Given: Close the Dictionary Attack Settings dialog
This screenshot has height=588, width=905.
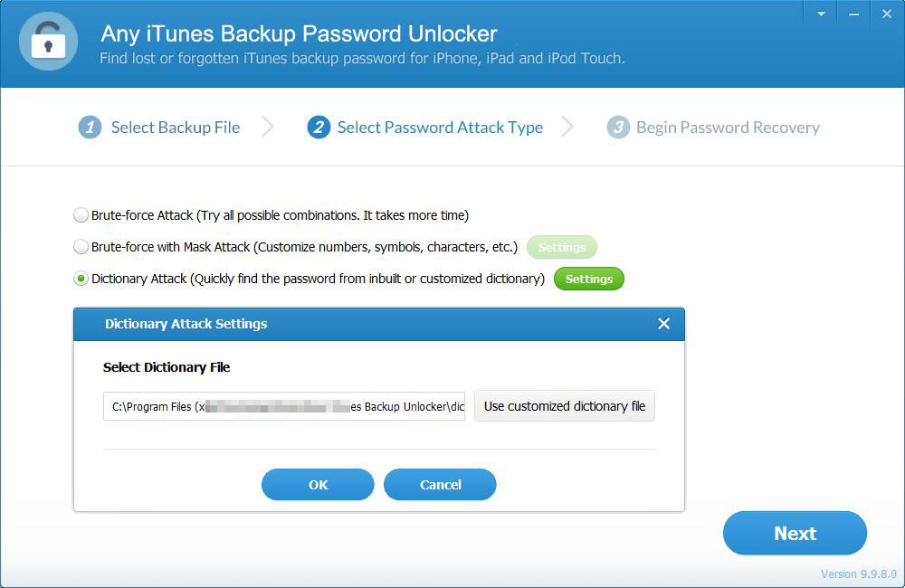Looking at the screenshot, I should (x=663, y=324).
